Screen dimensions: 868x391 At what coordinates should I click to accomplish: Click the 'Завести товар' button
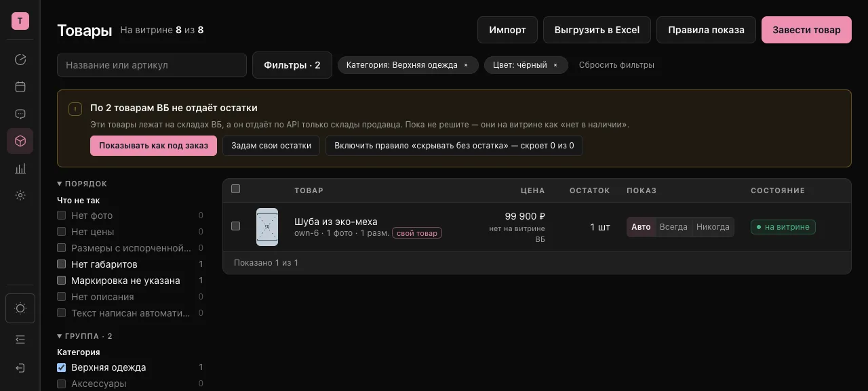(x=806, y=30)
